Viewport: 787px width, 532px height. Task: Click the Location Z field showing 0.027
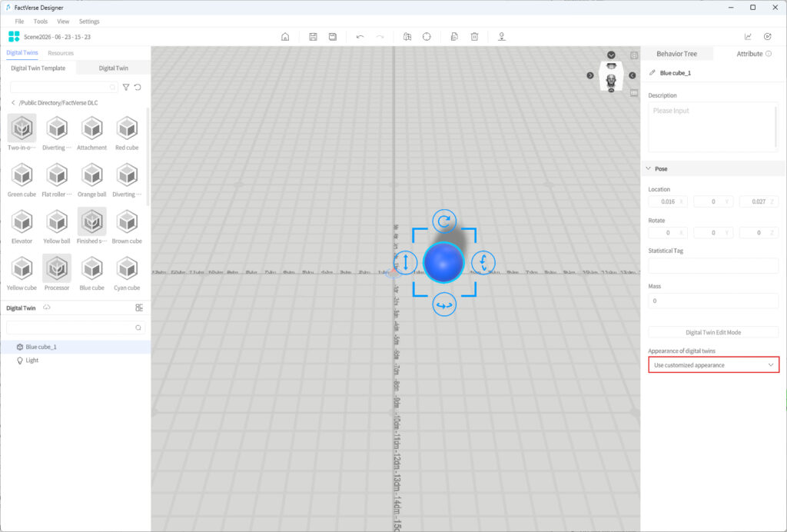coord(759,201)
